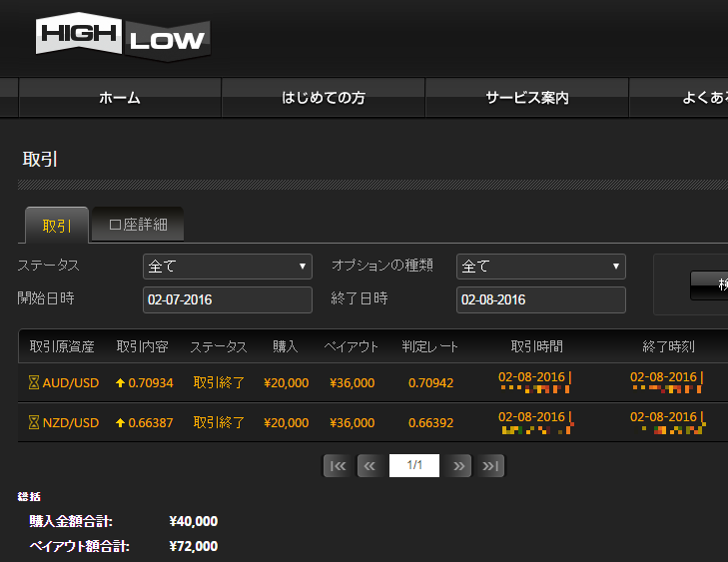728x562 pixels.
Task: Open はじめての方 menu item
Action: coord(324,98)
